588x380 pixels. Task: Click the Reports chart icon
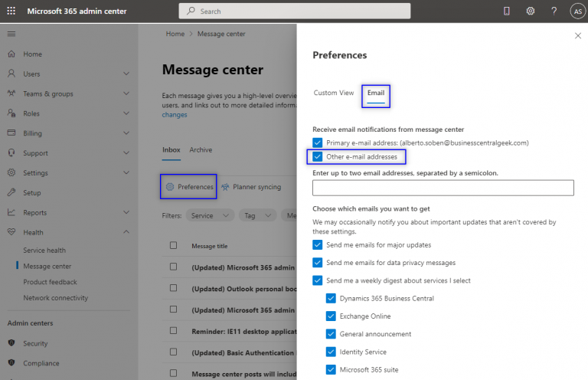[x=11, y=212]
